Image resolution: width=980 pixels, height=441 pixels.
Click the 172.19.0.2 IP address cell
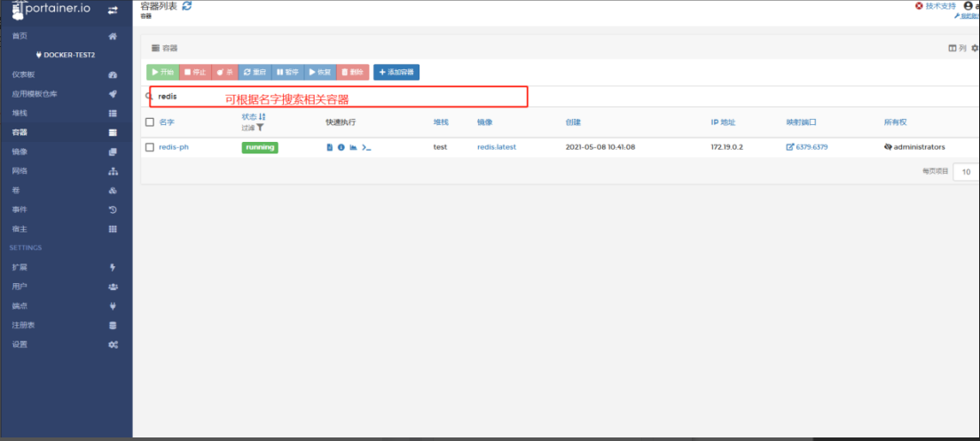727,147
